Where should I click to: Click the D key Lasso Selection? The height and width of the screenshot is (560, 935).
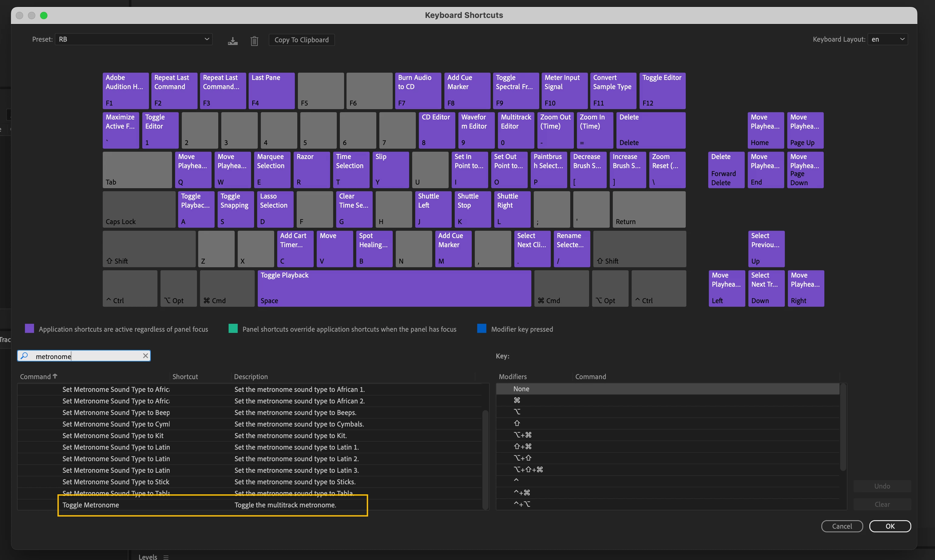(275, 209)
